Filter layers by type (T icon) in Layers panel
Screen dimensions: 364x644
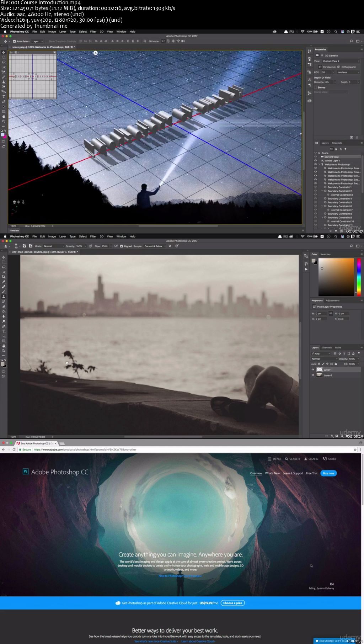[x=344, y=353]
